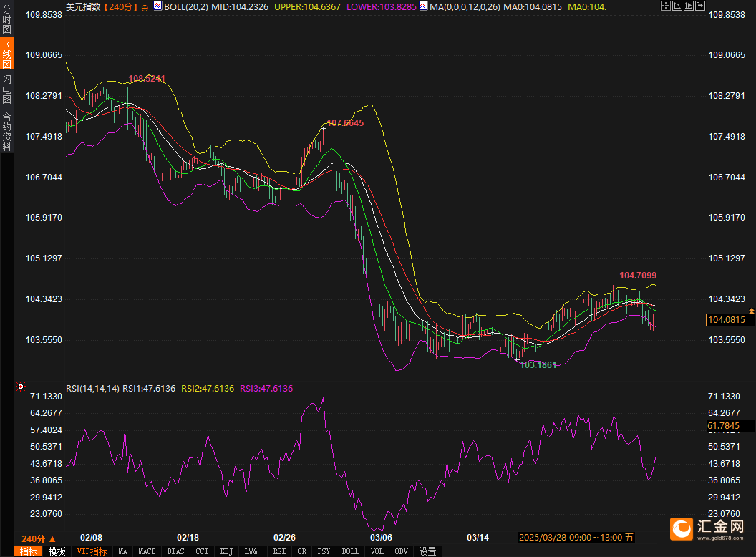Click the 103.1861 low price annotation
This screenshot has width=756, height=557.
[538, 365]
